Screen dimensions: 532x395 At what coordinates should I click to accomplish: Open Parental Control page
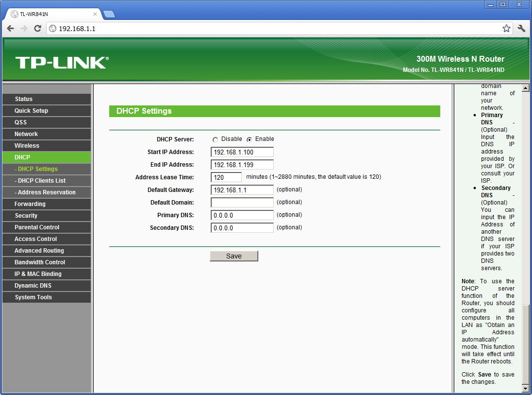pos(47,227)
